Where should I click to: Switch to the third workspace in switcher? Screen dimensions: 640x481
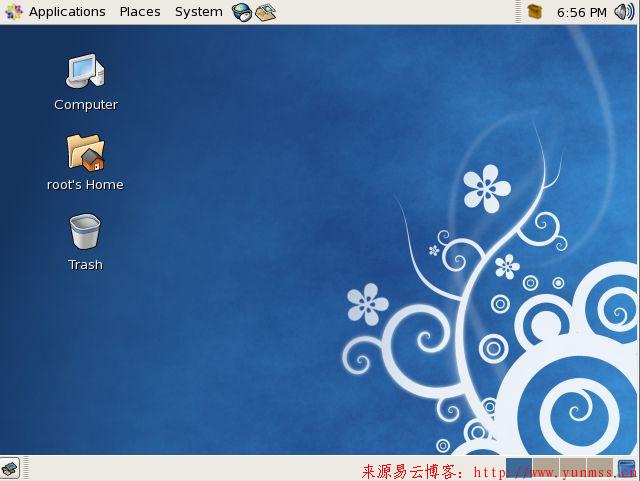pos(573,468)
